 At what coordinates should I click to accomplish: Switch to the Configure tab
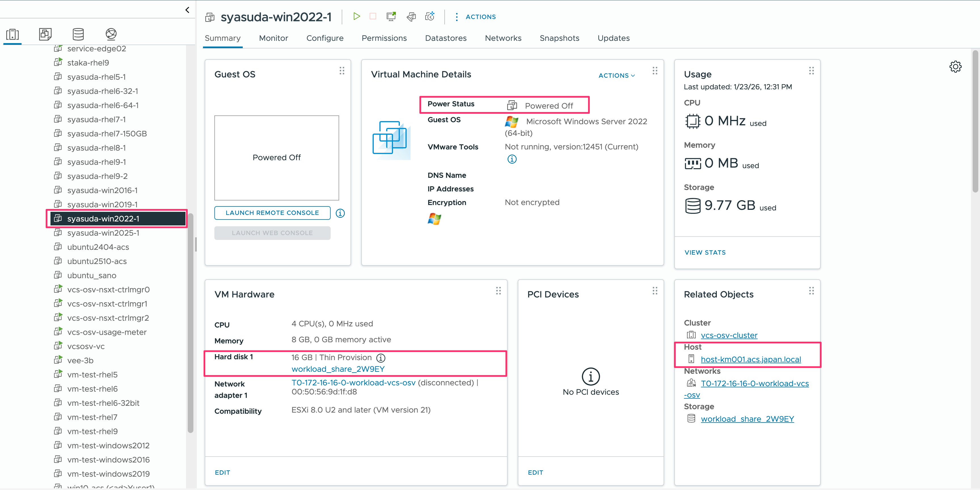point(324,38)
